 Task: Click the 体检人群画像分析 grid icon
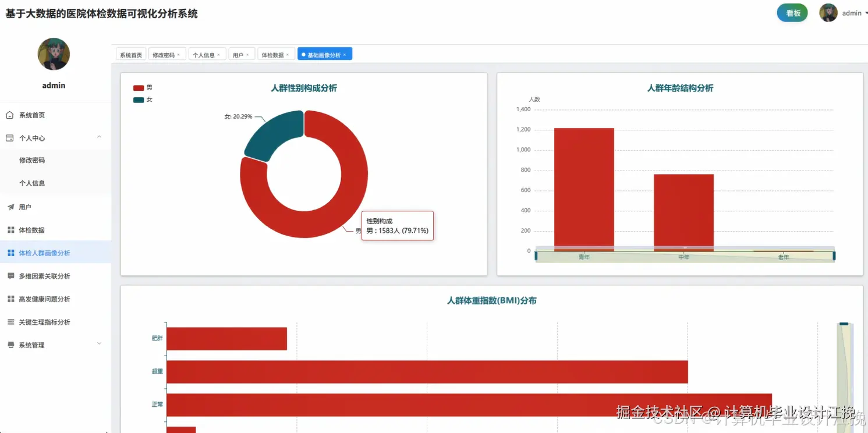coord(10,253)
